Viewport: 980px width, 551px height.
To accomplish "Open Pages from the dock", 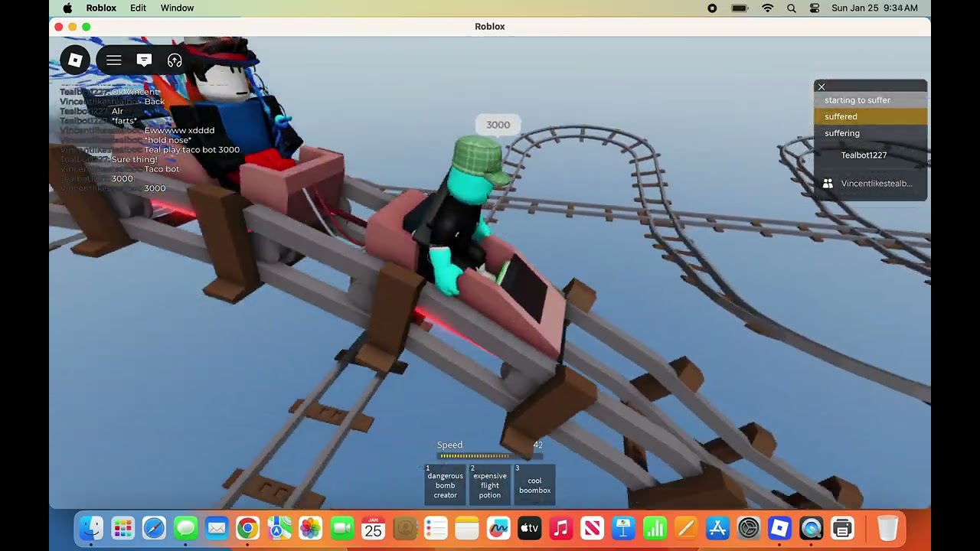I will pos(686,528).
